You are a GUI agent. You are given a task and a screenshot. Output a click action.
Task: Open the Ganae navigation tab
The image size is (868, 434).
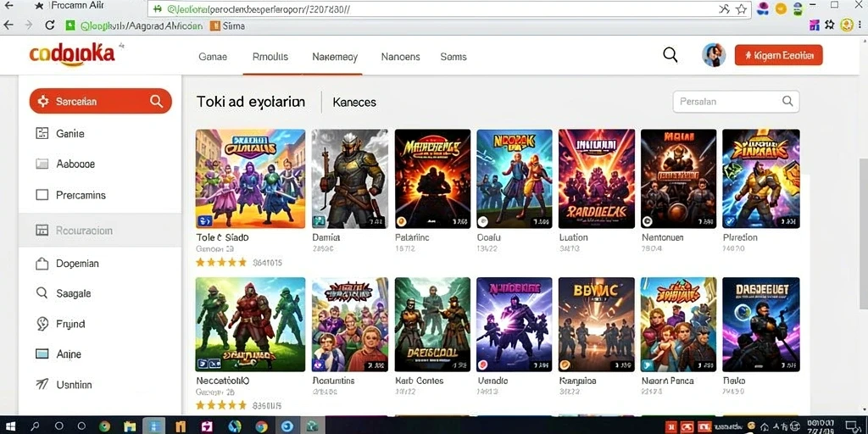[213, 57]
